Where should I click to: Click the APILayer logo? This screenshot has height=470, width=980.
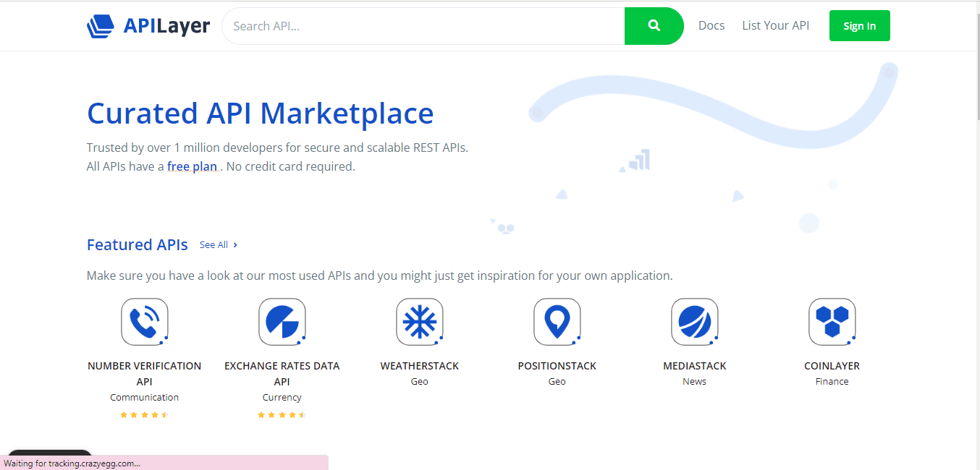point(148,25)
